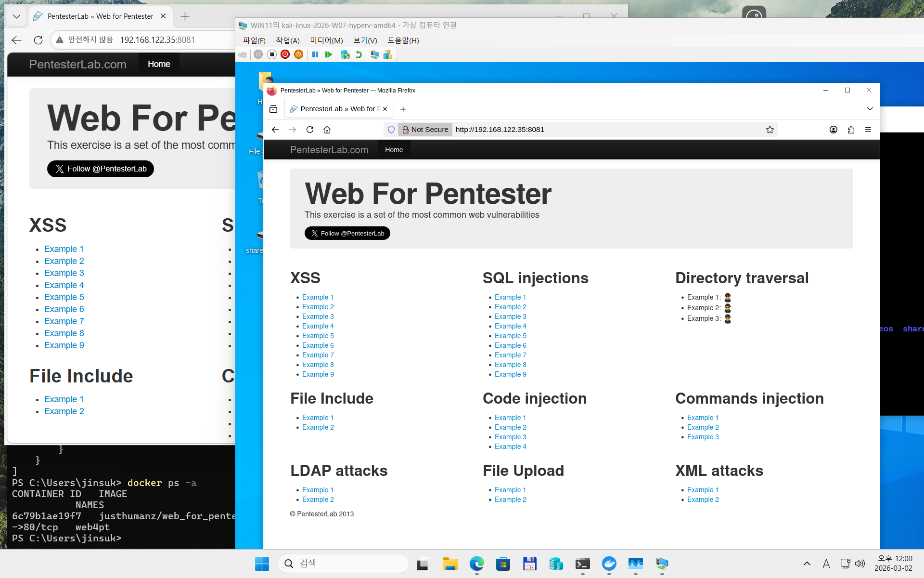
Task: Open File Upload Example 1 in Firefox
Action: [510, 490]
